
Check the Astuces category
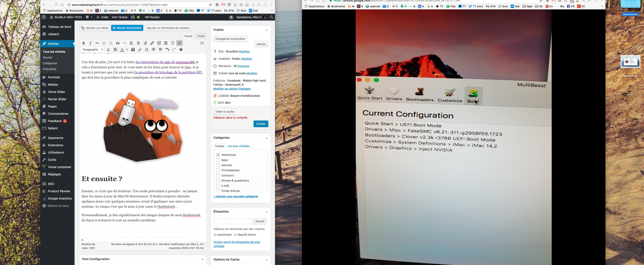[218, 165]
